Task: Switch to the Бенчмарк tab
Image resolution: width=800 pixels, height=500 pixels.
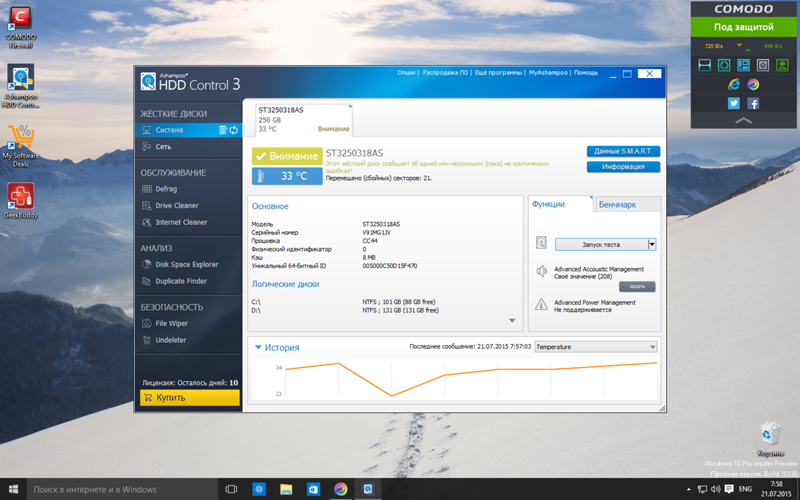Action: point(627,205)
